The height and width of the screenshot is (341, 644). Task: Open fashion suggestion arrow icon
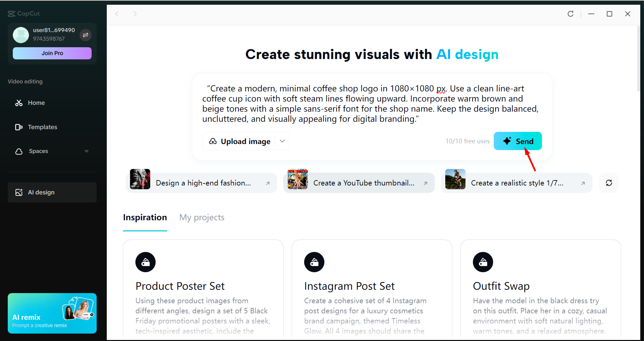coord(268,183)
